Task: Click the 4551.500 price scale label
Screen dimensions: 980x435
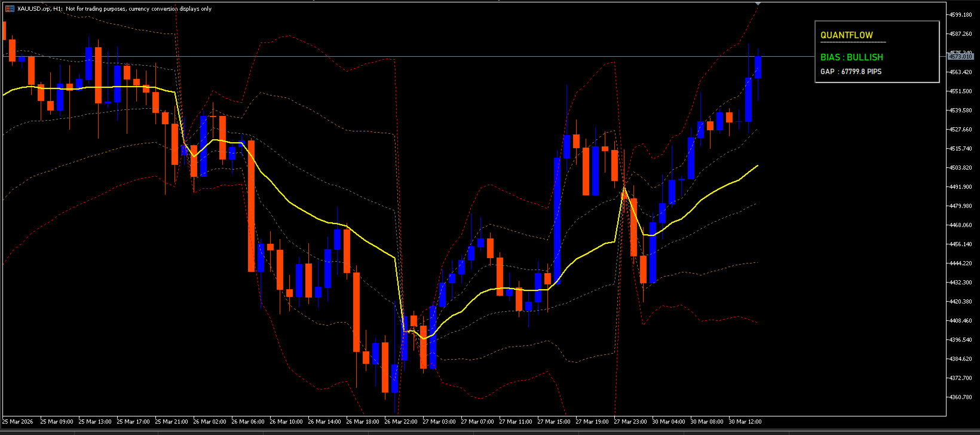Action: pyautogui.click(x=960, y=91)
